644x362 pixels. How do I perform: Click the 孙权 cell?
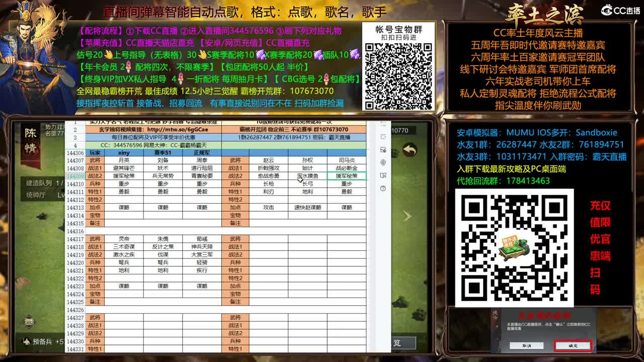[x=307, y=160]
